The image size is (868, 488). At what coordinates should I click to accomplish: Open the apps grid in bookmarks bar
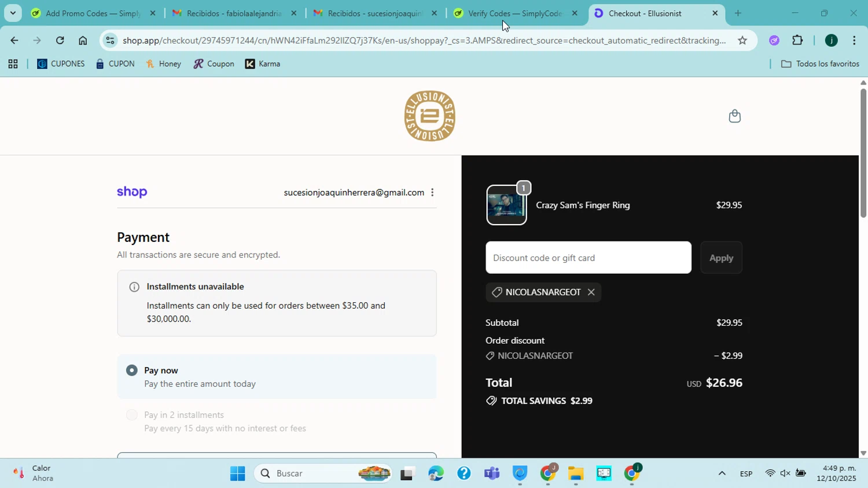12,64
